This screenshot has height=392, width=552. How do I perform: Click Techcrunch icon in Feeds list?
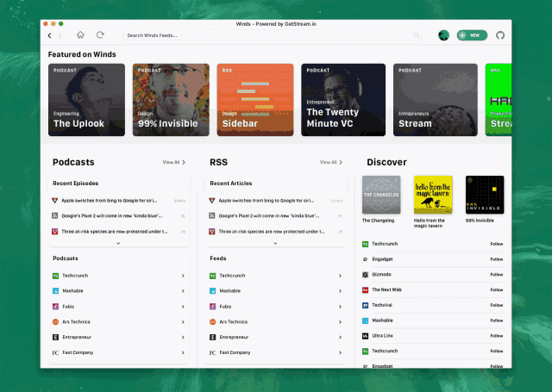pos(213,276)
